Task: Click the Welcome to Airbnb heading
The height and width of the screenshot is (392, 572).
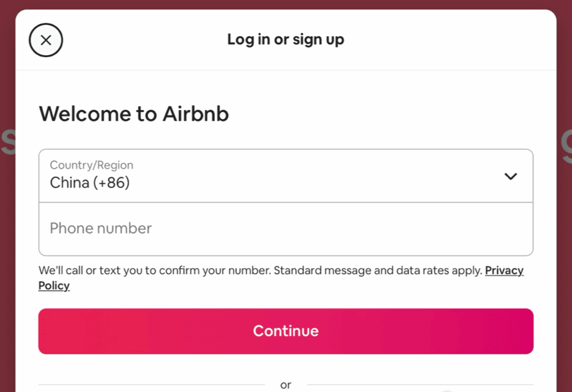Action: [x=133, y=114]
